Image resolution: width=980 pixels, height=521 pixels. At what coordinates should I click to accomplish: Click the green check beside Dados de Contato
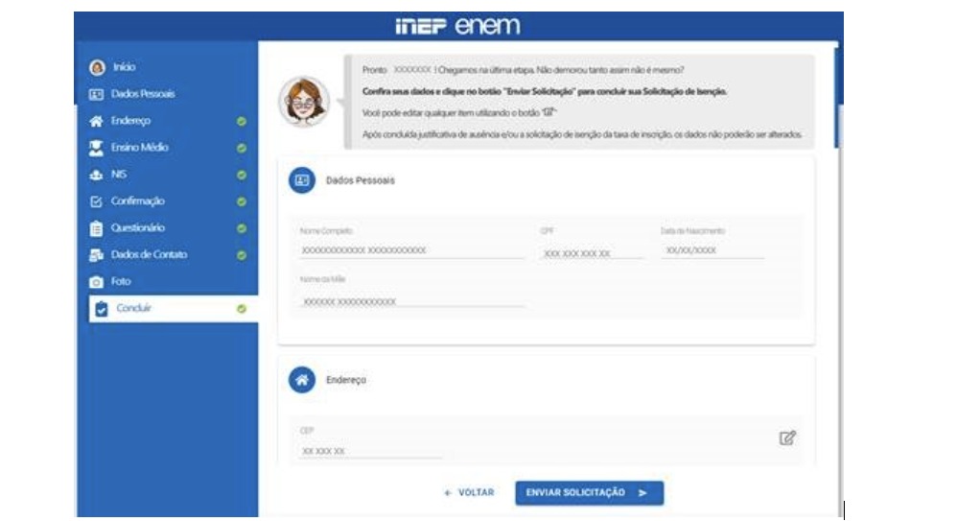point(242,255)
